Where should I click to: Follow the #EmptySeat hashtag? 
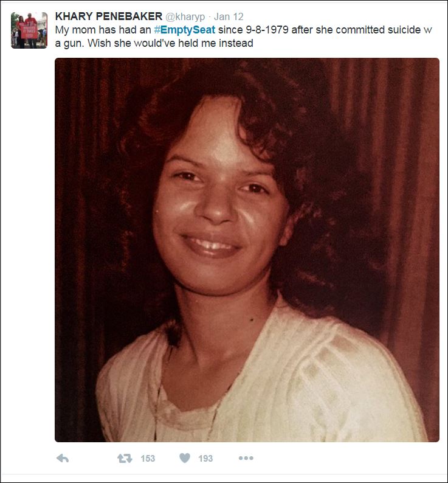[x=184, y=30]
